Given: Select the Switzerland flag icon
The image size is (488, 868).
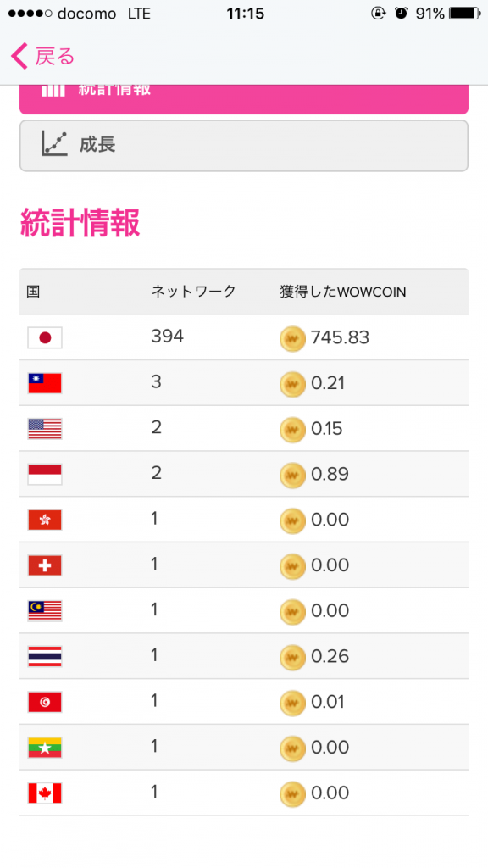Looking at the screenshot, I should tap(45, 565).
